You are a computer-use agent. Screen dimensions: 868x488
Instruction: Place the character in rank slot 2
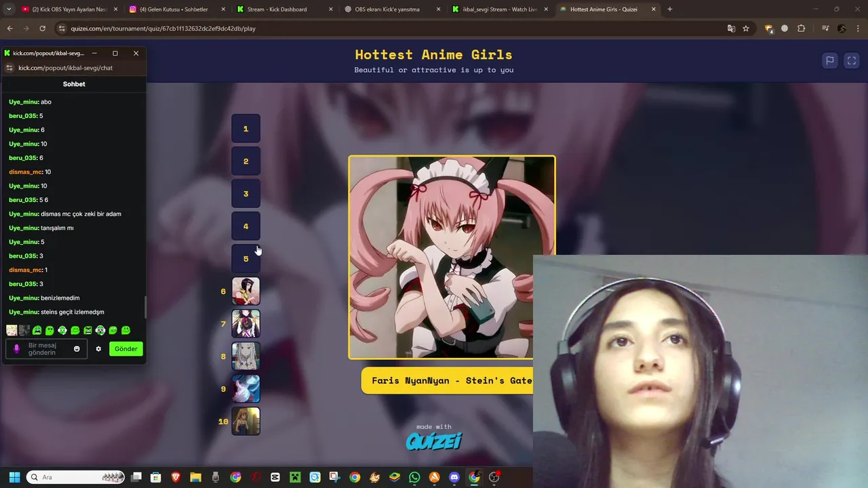pyautogui.click(x=245, y=161)
